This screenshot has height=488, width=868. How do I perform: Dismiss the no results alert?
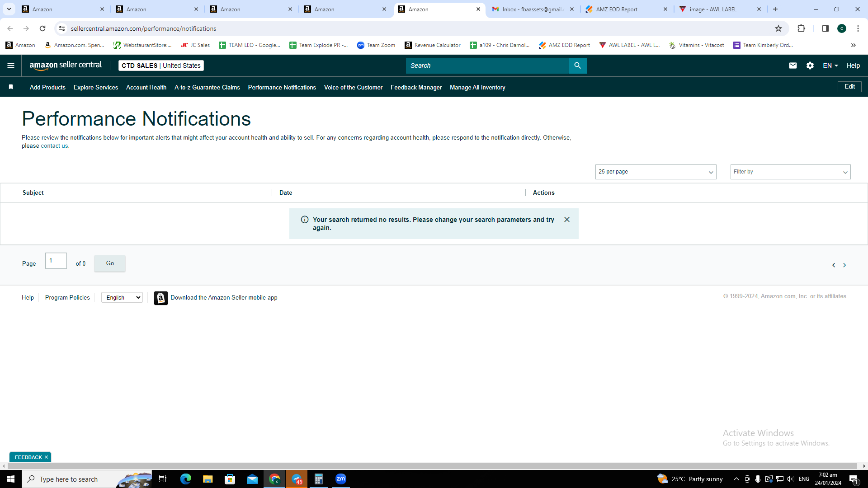tap(567, 220)
